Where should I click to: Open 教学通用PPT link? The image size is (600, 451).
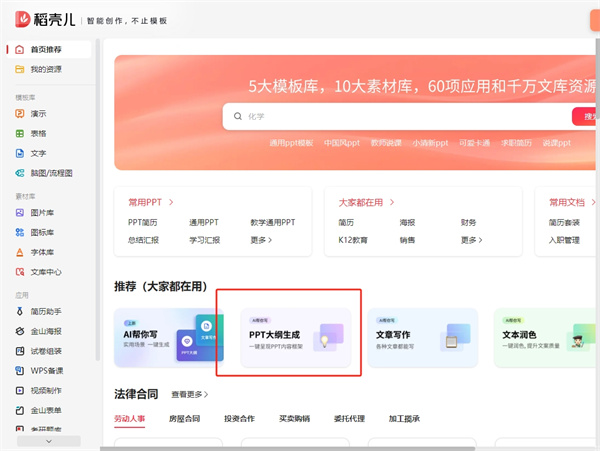273,223
